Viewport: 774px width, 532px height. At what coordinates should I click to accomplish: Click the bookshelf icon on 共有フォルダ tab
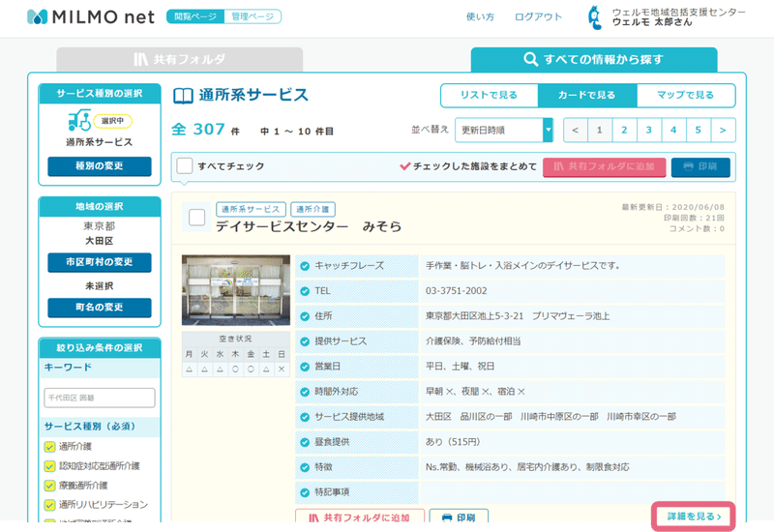click(x=140, y=59)
